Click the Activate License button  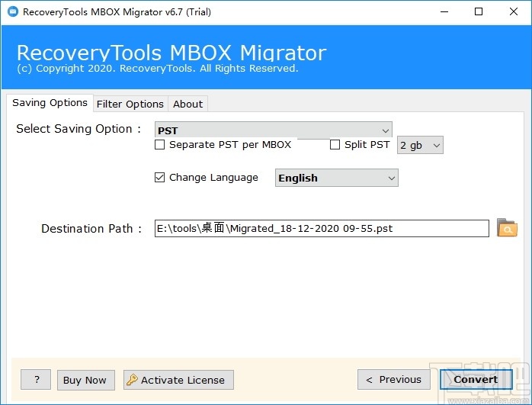178,380
